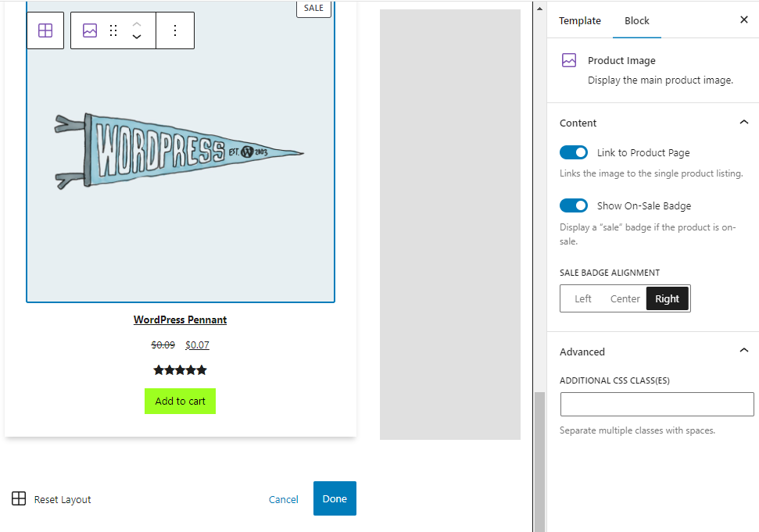Click the Additional CSS Classes input field
This screenshot has height=532, width=759.
coord(657,404)
